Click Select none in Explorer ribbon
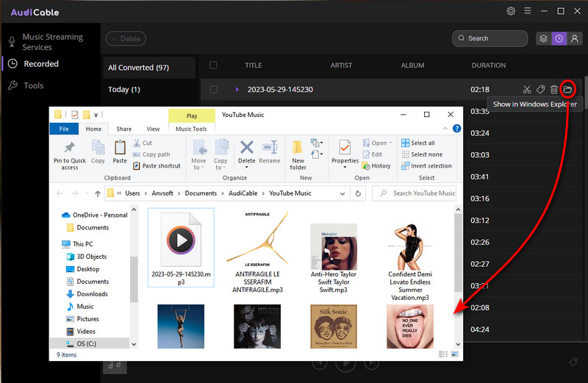 [x=422, y=154]
